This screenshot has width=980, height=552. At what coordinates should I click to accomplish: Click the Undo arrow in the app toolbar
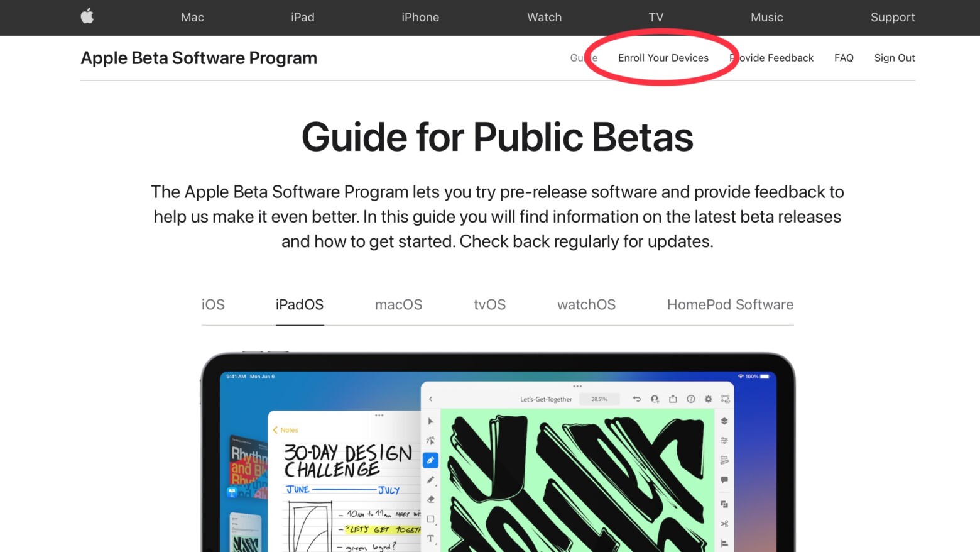point(636,399)
